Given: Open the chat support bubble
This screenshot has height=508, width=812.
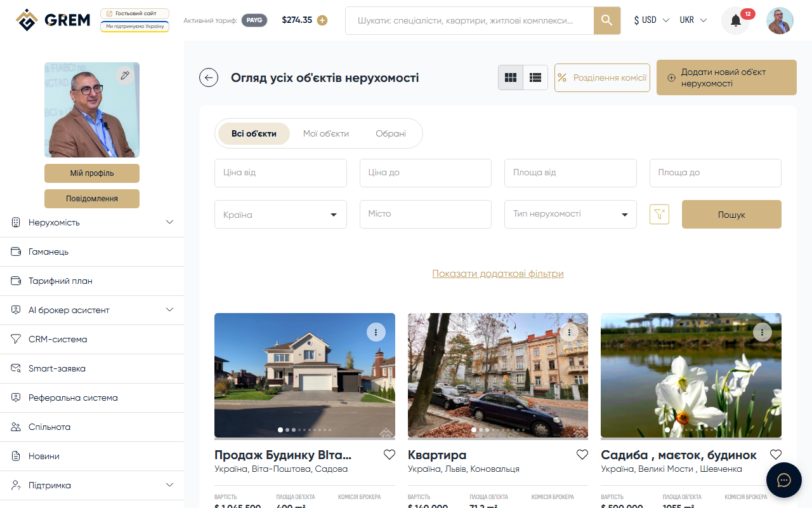Looking at the screenshot, I should 784,480.
